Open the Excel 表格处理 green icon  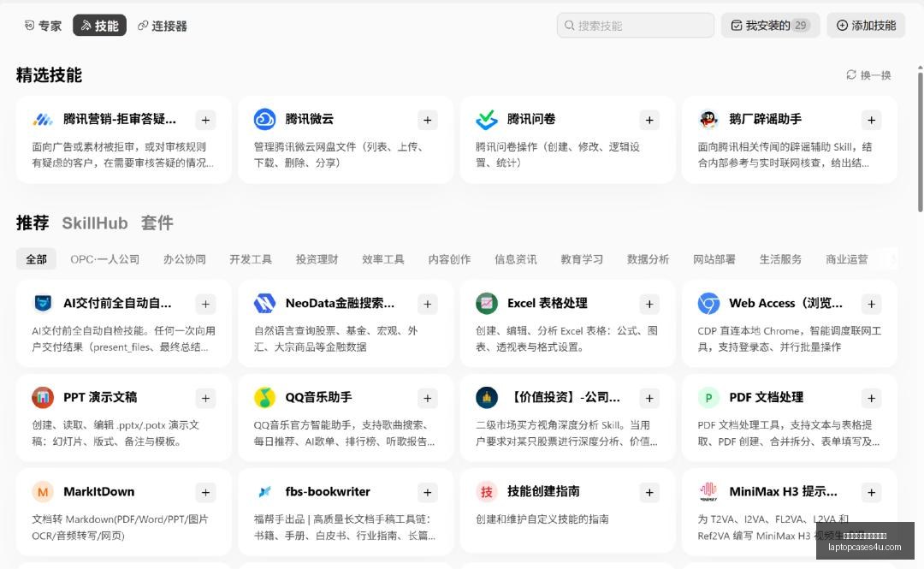487,303
